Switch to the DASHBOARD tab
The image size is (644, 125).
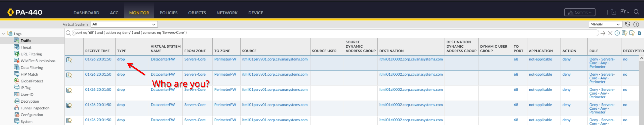point(86,12)
